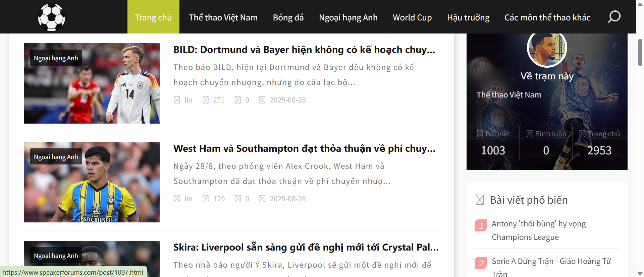Click author name lin on West Ham article
The width and height of the screenshot is (644, 277).
click(189, 199)
